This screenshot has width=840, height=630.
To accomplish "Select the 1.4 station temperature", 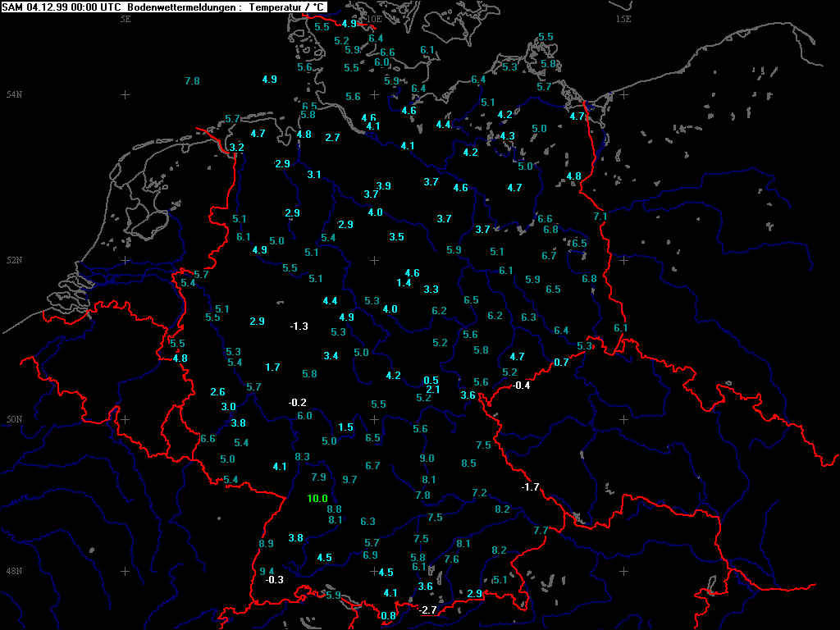I will [x=404, y=283].
